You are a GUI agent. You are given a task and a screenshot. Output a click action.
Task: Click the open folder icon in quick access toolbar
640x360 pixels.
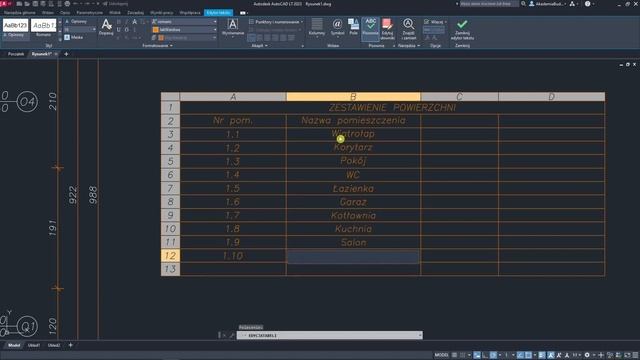(x=27, y=4)
